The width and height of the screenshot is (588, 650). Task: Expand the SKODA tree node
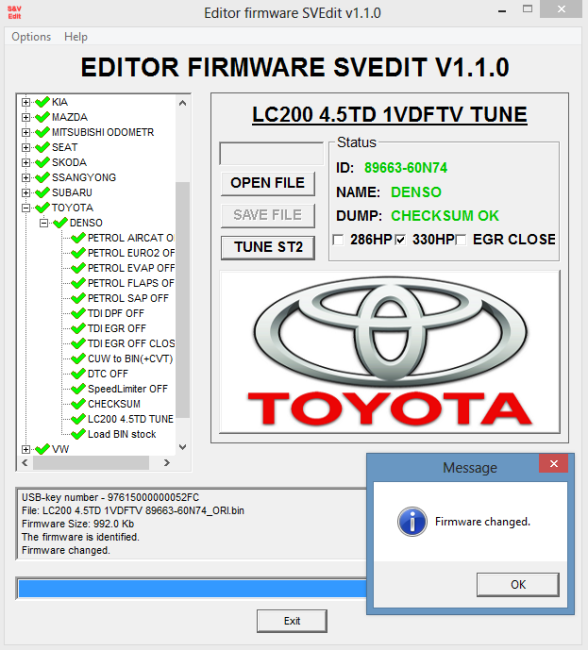[x=26, y=162]
